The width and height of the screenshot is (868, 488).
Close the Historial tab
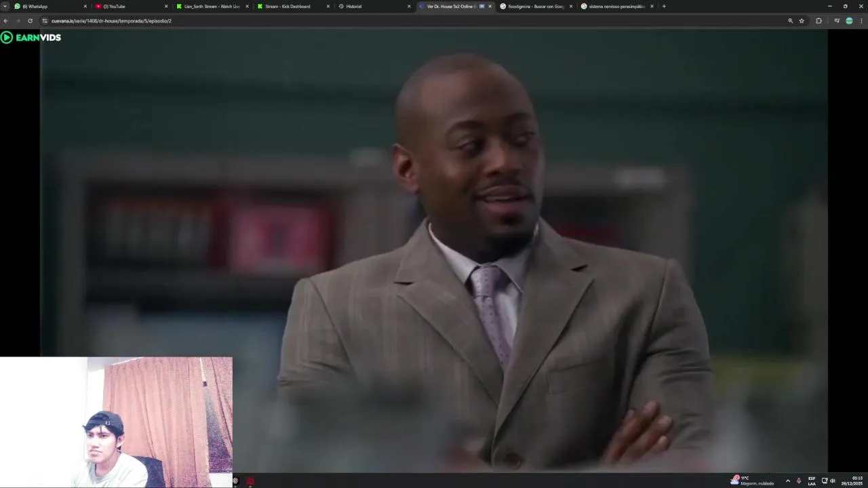[x=409, y=6]
